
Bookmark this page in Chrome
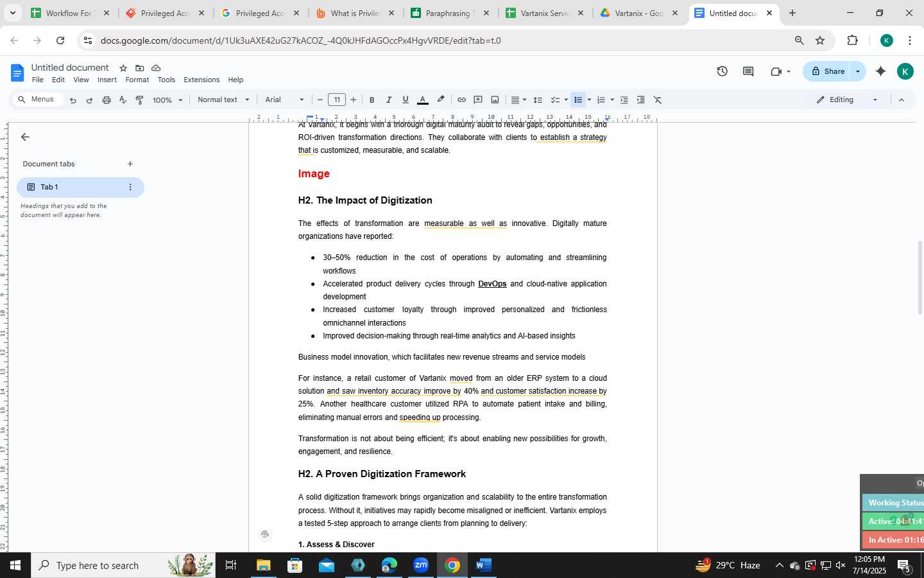[820, 40]
